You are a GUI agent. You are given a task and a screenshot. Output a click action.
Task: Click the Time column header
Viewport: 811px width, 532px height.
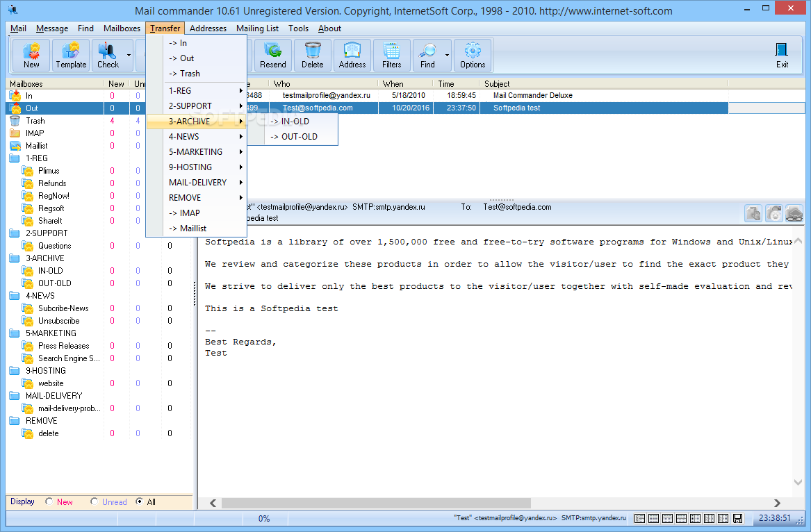pyautogui.click(x=457, y=84)
